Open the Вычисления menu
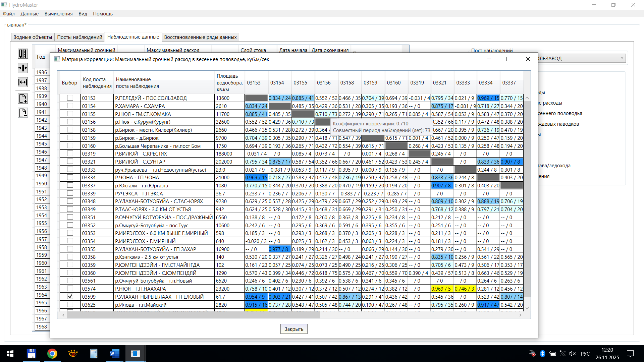 (x=58, y=14)
